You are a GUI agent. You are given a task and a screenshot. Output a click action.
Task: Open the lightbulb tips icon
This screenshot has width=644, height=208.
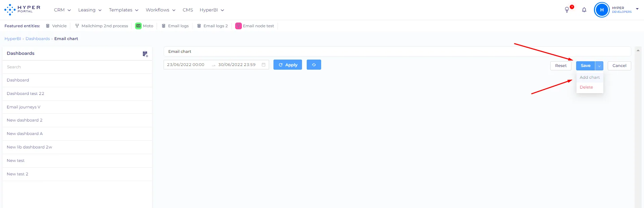(567, 10)
